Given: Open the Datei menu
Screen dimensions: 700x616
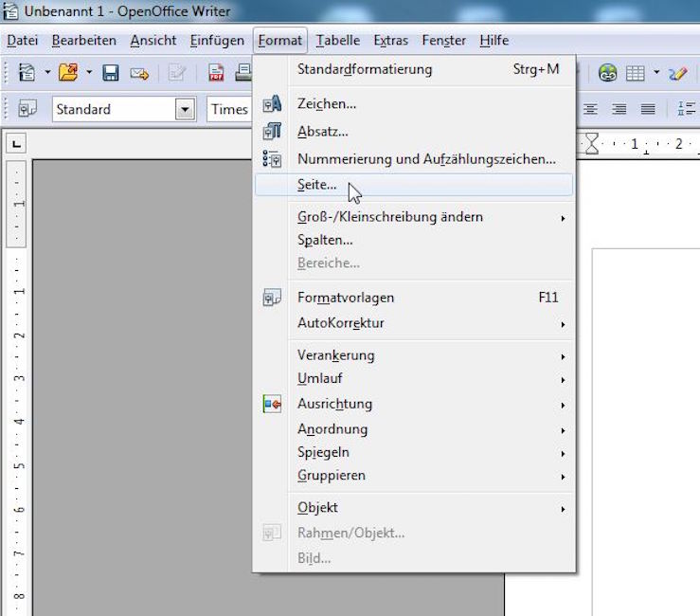Looking at the screenshot, I should pyautogui.click(x=23, y=41).
